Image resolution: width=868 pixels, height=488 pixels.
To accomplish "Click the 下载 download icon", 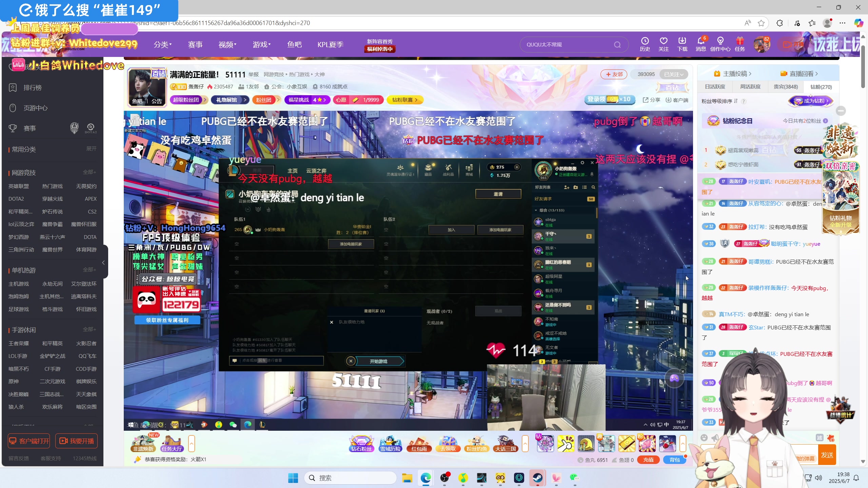I will click(x=682, y=44).
